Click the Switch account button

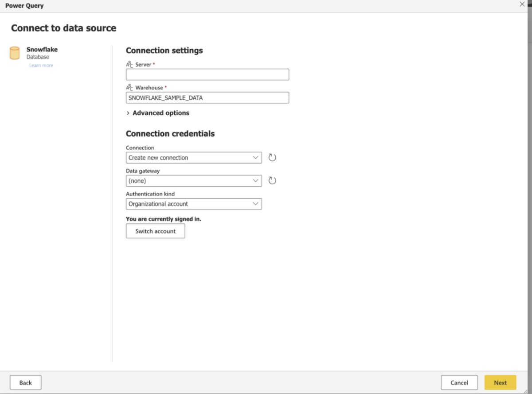coord(155,231)
